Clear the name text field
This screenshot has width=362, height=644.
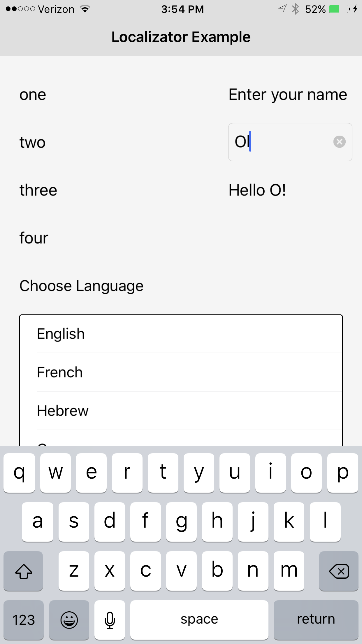339,142
